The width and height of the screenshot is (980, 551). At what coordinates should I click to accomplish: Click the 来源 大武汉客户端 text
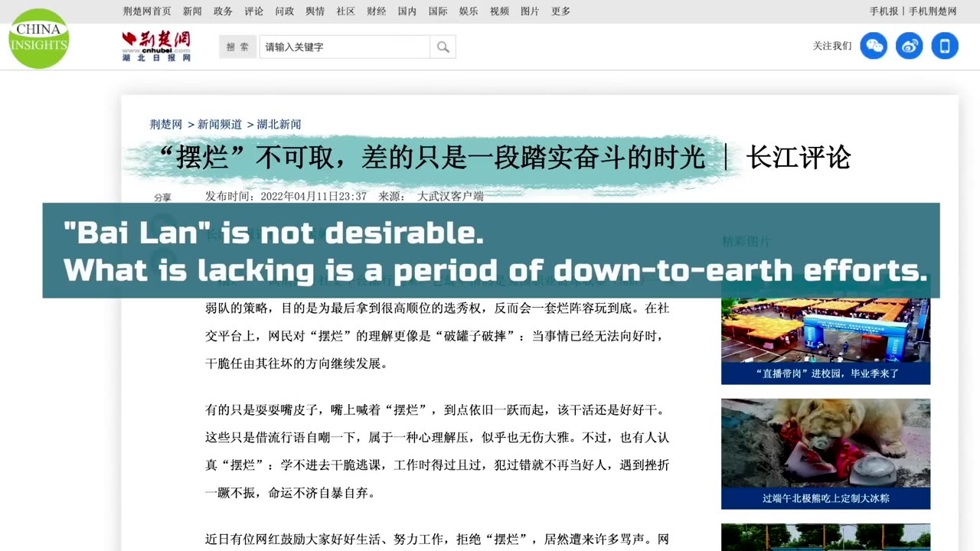click(x=431, y=197)
